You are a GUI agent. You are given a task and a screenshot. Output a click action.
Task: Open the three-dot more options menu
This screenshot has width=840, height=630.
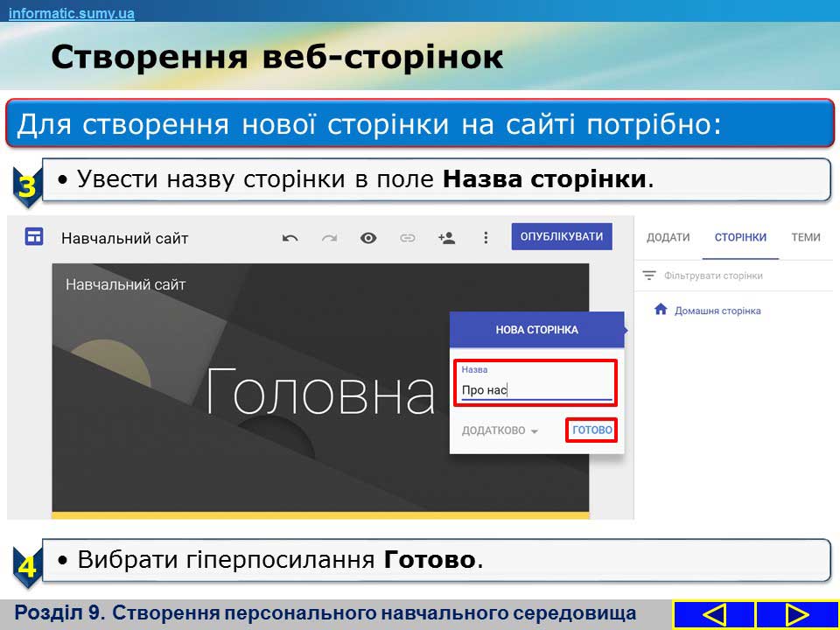(x=486, y=238)
